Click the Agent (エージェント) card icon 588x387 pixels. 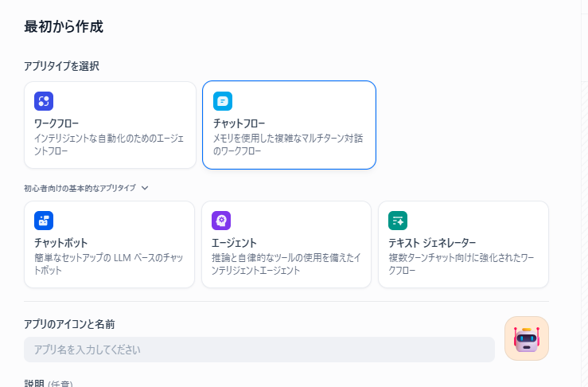(221, 221)
